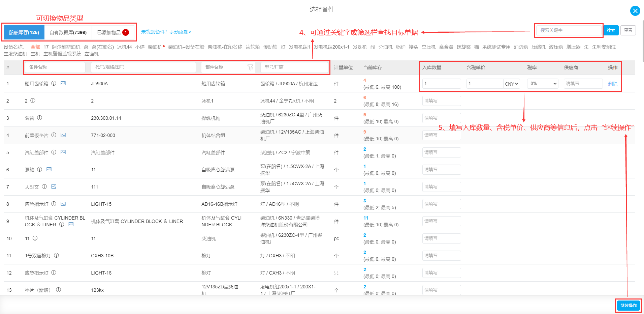The height and width of the screenshot is (314, 644).
Task: Open info icon for 应急指示灯 LIGHT-16
Action: coord(54,273)
